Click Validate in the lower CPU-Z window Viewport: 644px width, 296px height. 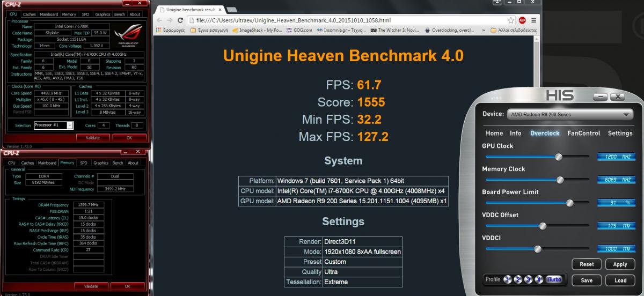pos(91,286)
